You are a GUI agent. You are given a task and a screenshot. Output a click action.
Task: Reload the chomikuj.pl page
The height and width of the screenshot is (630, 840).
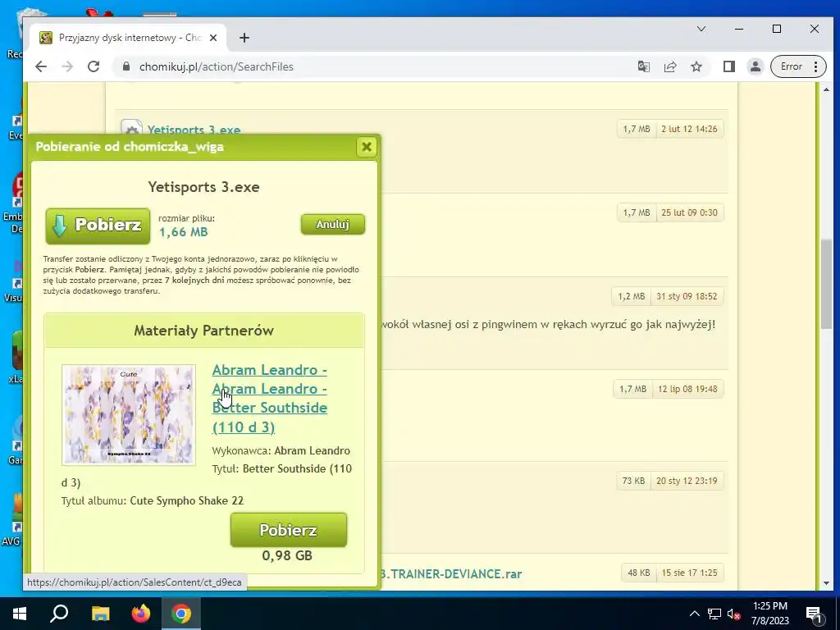(94, 66)
